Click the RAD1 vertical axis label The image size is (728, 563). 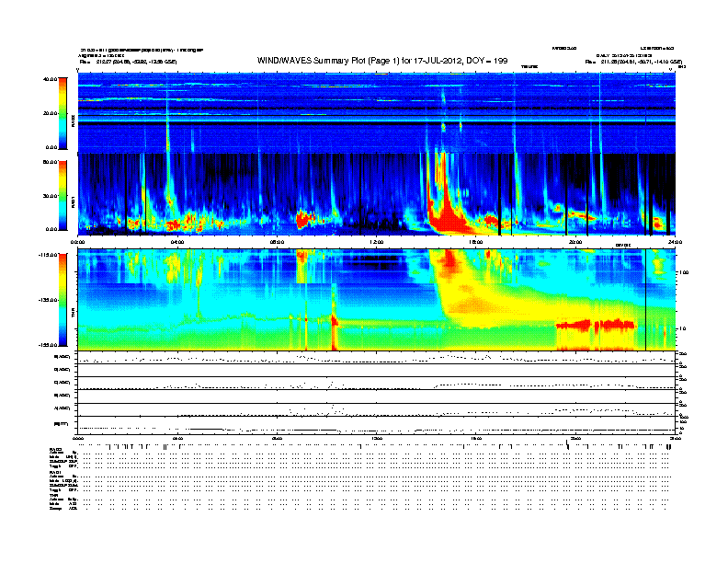tap(74, 201)
